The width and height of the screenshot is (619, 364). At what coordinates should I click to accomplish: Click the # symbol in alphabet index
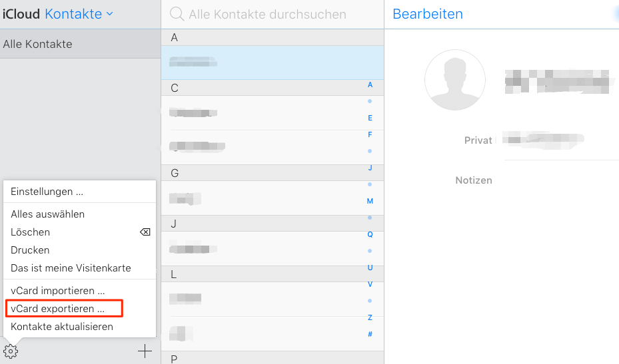[x=370, y=334]
